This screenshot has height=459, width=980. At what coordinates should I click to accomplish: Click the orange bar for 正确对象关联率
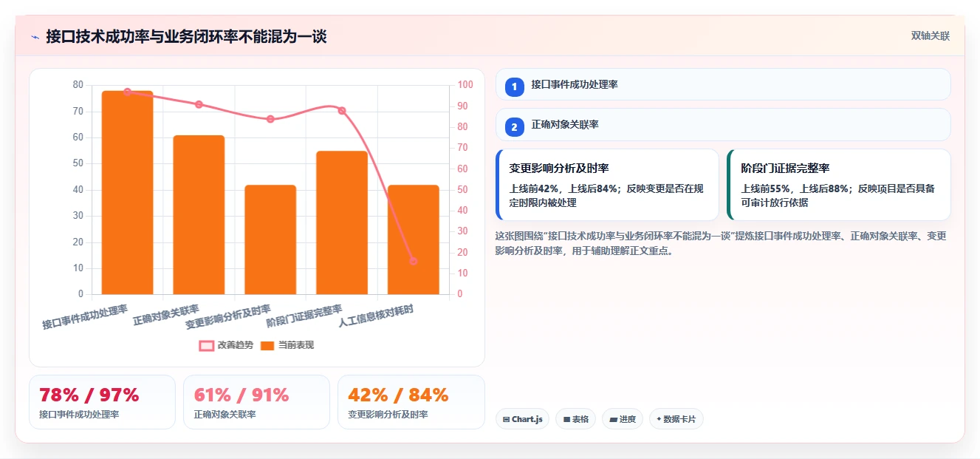point(199,214)
